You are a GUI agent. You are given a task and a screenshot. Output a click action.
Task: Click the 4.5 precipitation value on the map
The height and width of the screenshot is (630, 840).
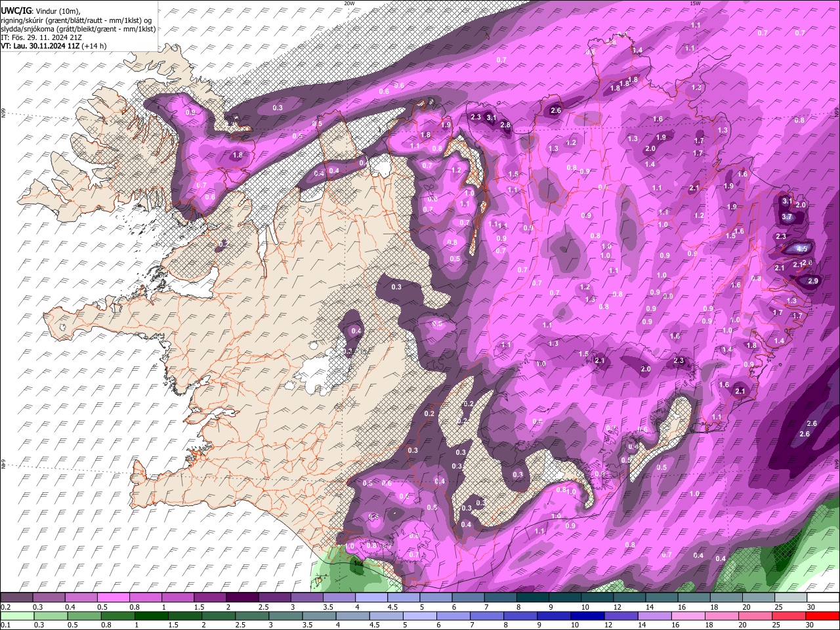802,249
